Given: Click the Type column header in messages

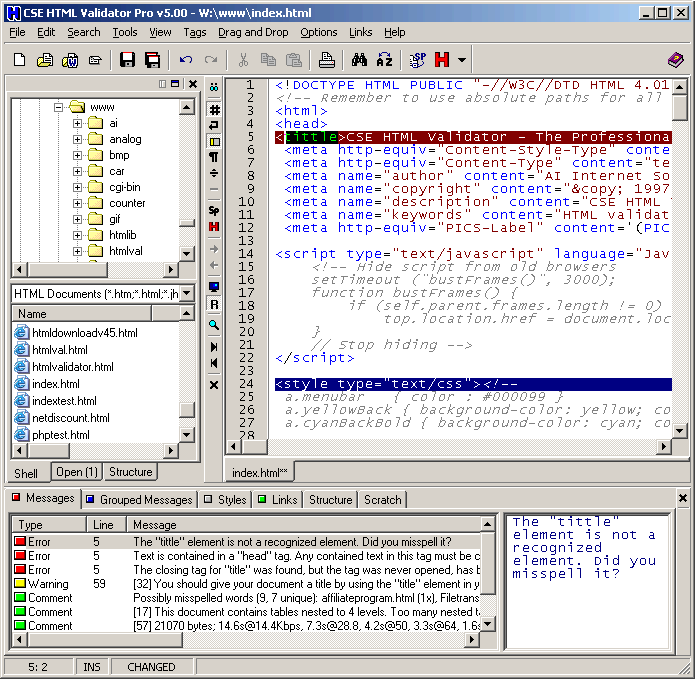Looking at the screenshot, I should (48, 525).
